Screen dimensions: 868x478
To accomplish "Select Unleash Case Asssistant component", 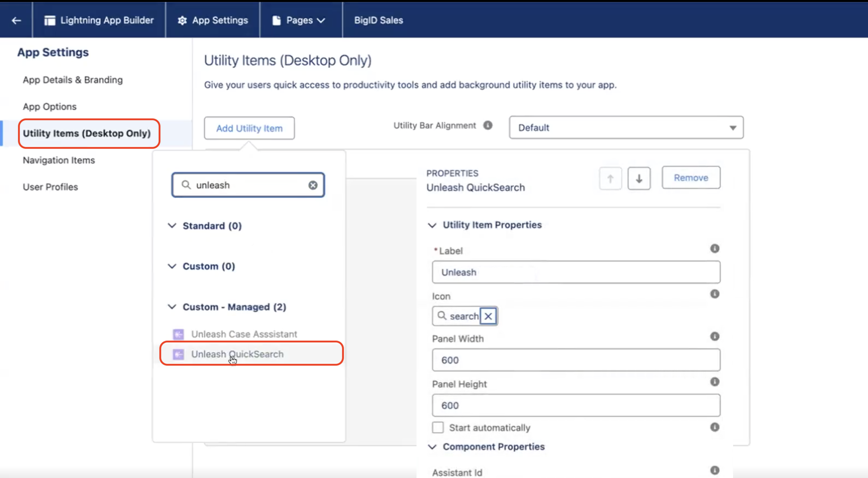I will [x=244, y=334].
